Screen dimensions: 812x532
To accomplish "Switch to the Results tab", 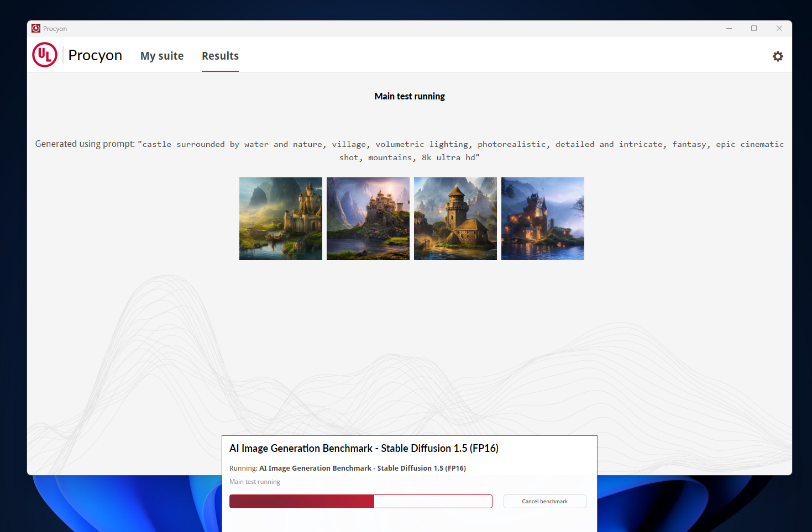I will (220, 56).
